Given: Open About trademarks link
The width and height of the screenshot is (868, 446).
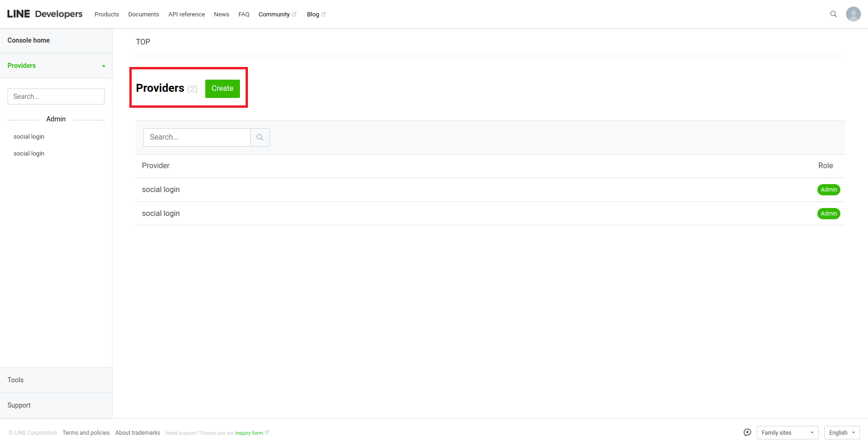Looking at the screenshot, I should pos(138,433).
